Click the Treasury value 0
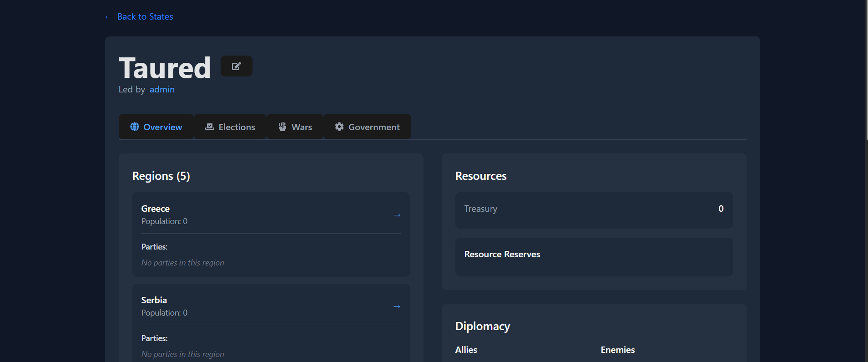This screenshot has height=362, width=868. pos(721,209)
